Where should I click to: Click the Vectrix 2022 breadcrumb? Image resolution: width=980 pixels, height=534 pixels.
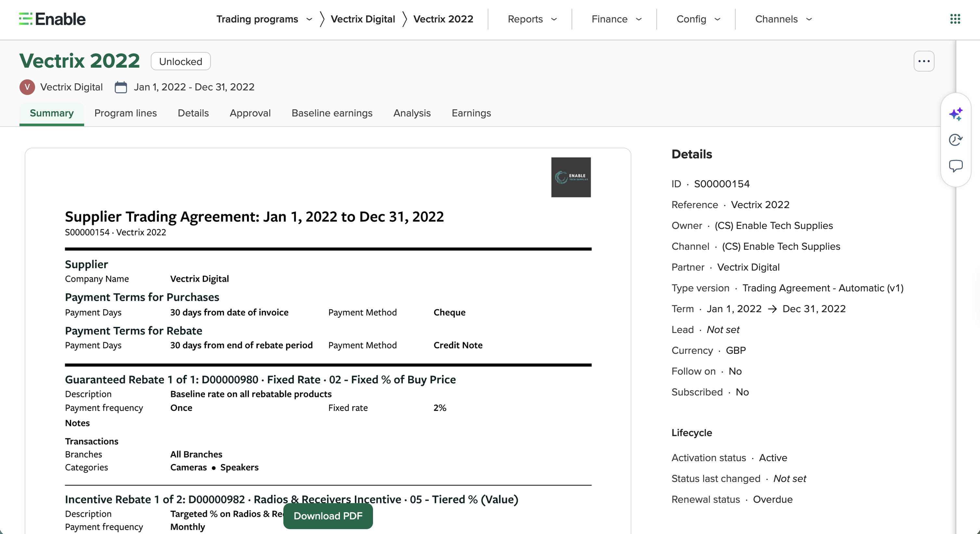443,19
